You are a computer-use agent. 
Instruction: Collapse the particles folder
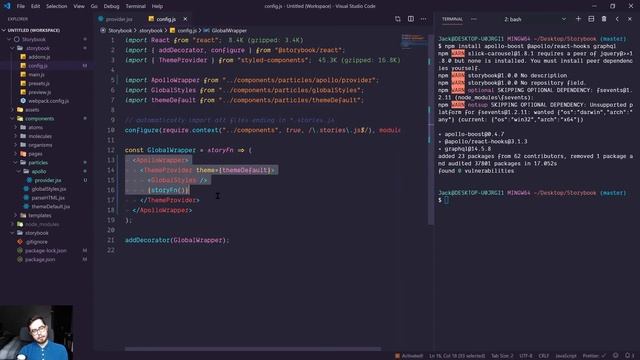[x=16, y=162]
